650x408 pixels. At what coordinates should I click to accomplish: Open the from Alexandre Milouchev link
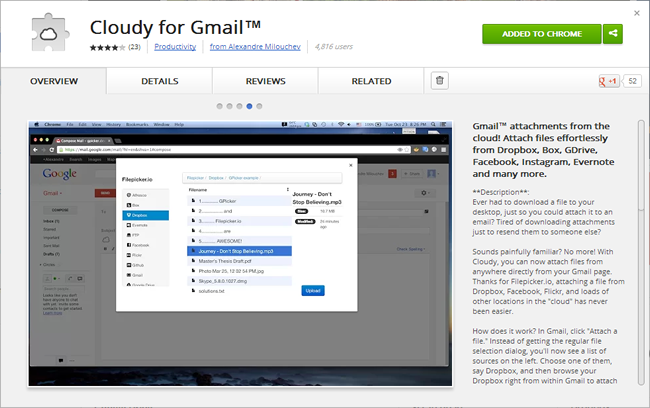255,47
